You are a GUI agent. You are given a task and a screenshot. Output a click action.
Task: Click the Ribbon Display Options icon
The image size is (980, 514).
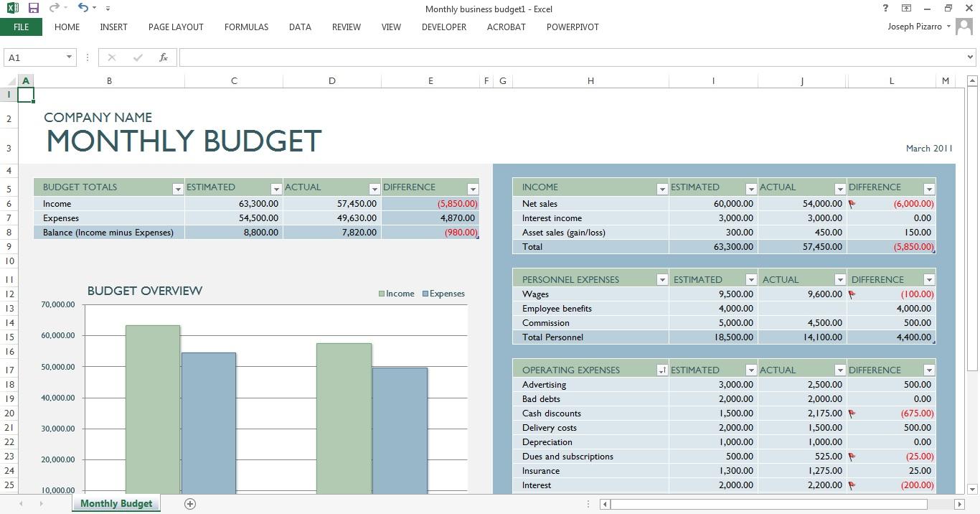coord(906,9)
